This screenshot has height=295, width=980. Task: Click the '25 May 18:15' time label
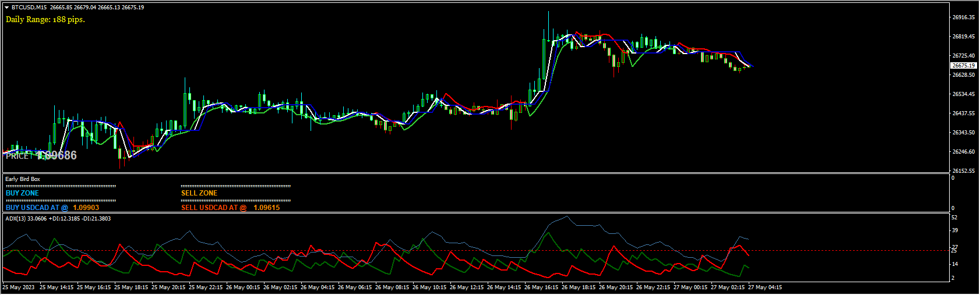(x=131, y=287)
